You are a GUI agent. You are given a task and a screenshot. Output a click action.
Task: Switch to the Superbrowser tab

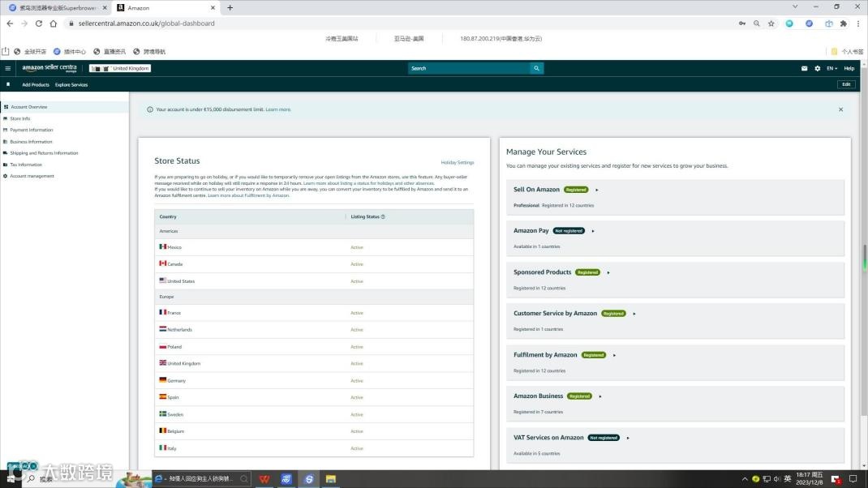(x=57, y=8)
